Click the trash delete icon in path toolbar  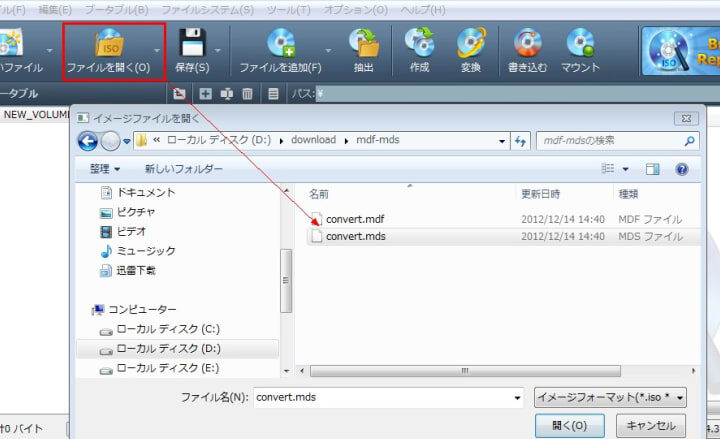click(x=247, y=94)
